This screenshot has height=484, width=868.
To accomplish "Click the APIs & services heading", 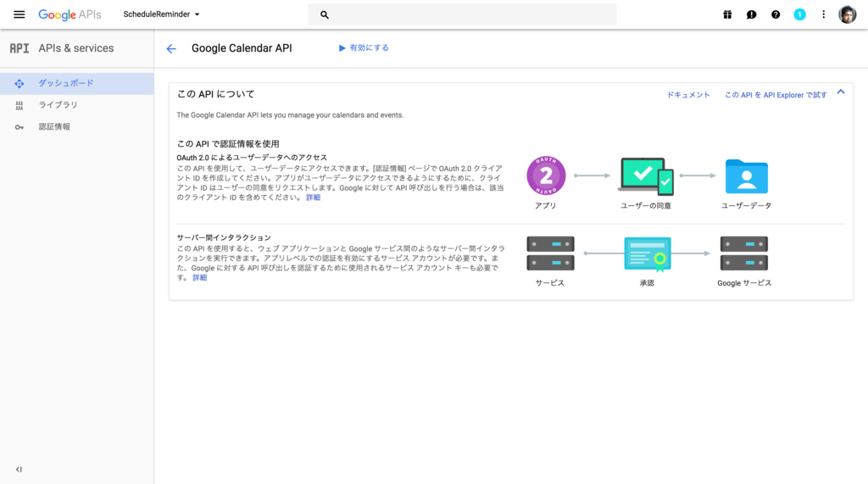I will pos(75,48).
